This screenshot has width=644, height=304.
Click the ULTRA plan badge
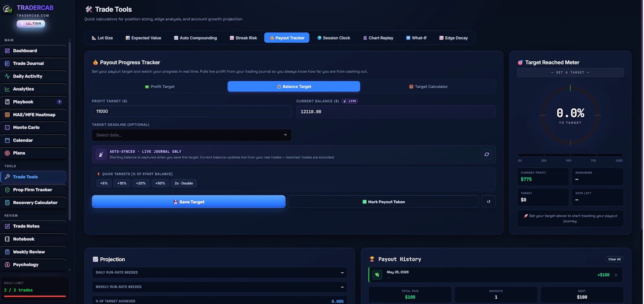tap(31, 24)
